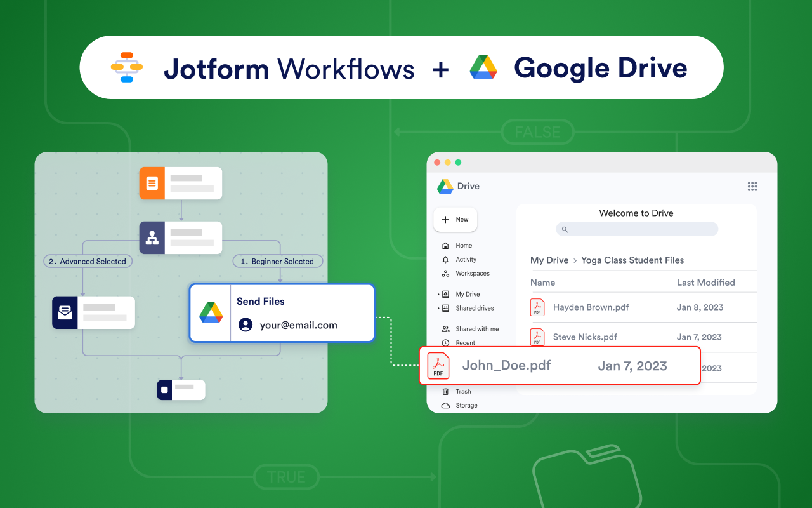This screenshot has height=508, width=812.
Task: Select the orange form node icon
Action: [152, 184]
